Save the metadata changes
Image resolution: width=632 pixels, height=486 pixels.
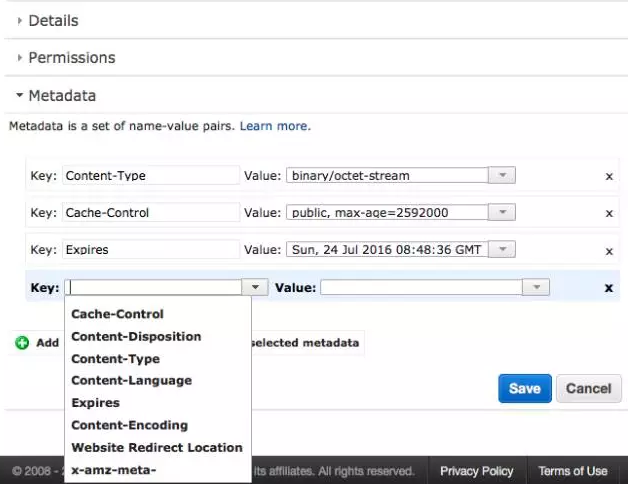point(524,389)
